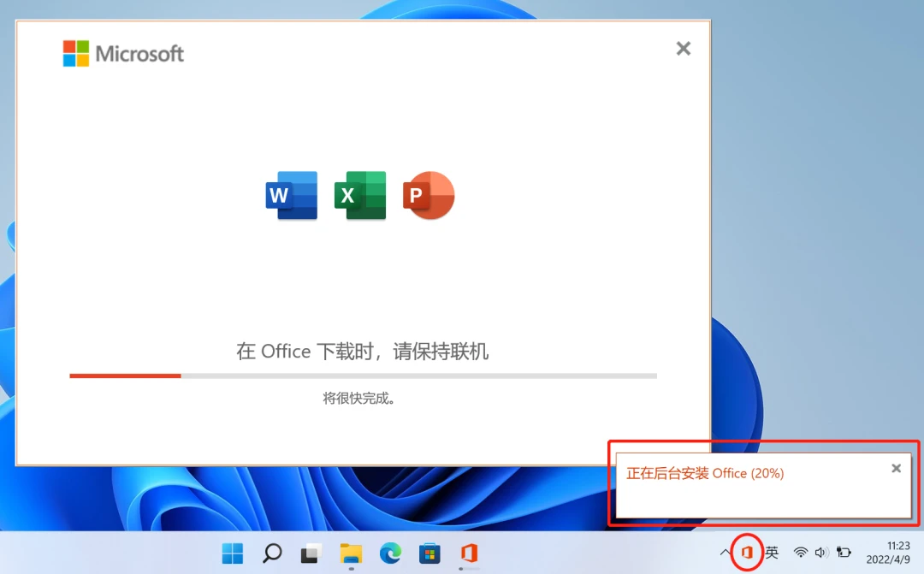Click the "将很快完成。" status text
The height and width of the screenshot is (574, 924).
(358, 399)
